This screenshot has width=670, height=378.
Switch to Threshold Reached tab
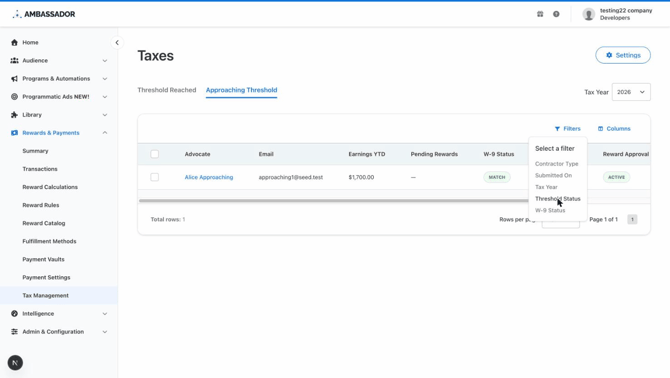[167, 90]
